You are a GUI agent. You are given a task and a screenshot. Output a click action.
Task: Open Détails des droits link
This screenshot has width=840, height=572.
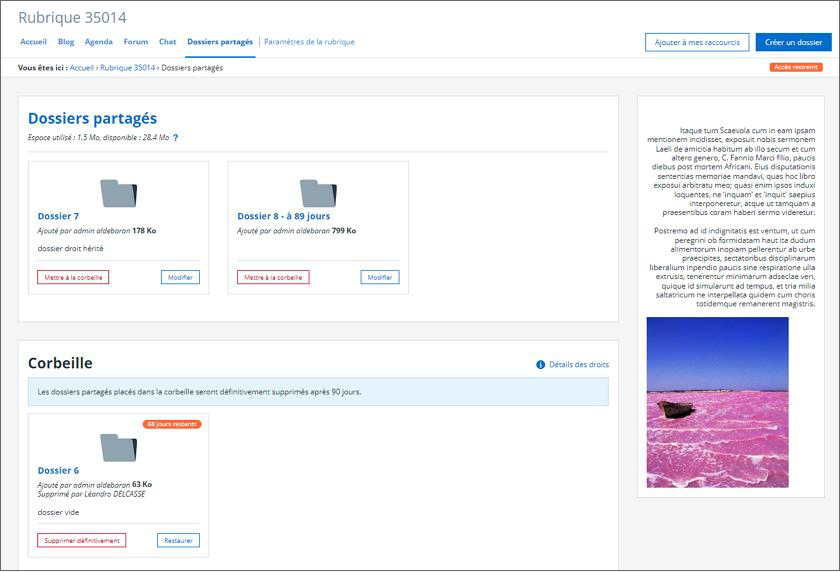[x=579, y=365]
